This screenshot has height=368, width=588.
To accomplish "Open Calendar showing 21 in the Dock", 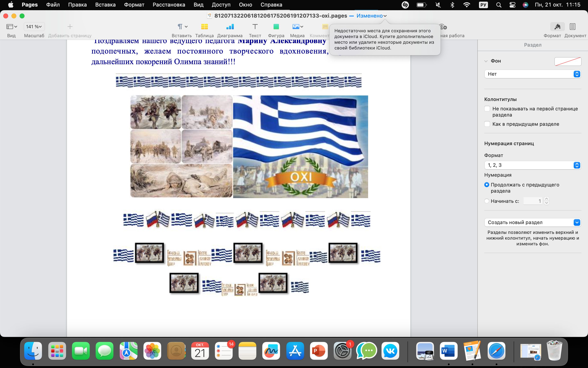I will [200, 351].
